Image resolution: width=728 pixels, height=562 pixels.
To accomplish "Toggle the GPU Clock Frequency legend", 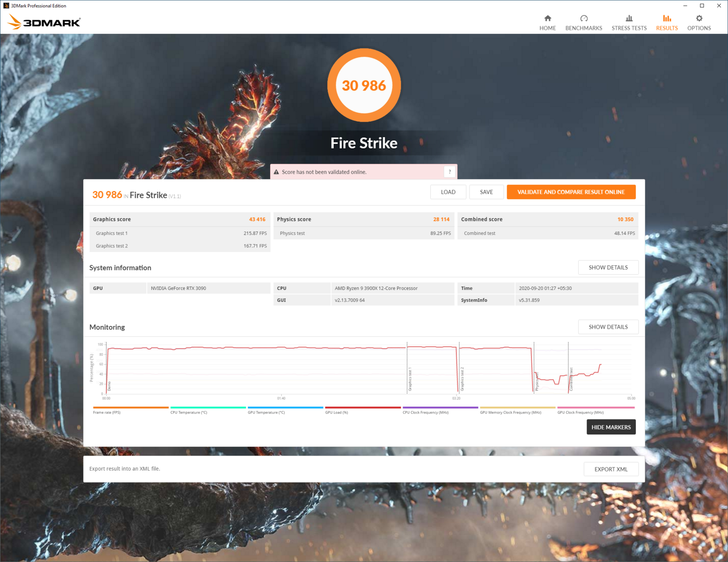I will click(596, 410).
